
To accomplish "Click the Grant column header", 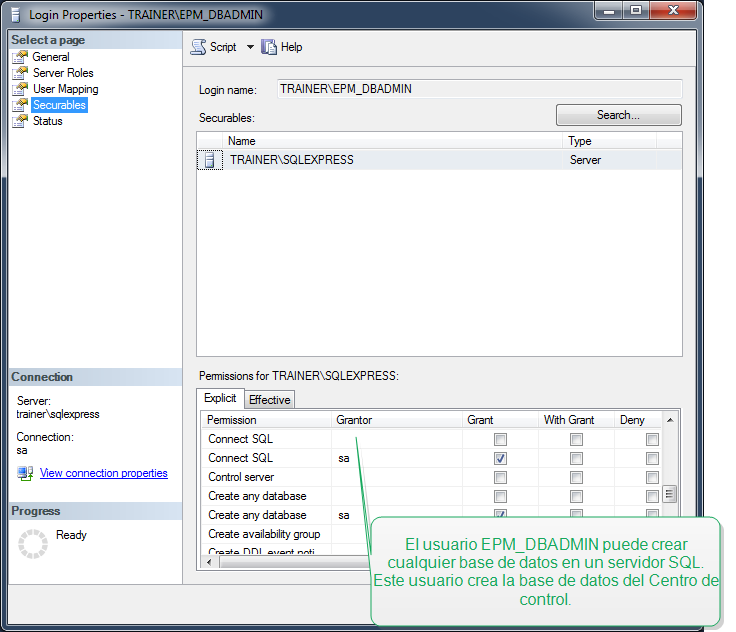I will [x=500, y=420].
